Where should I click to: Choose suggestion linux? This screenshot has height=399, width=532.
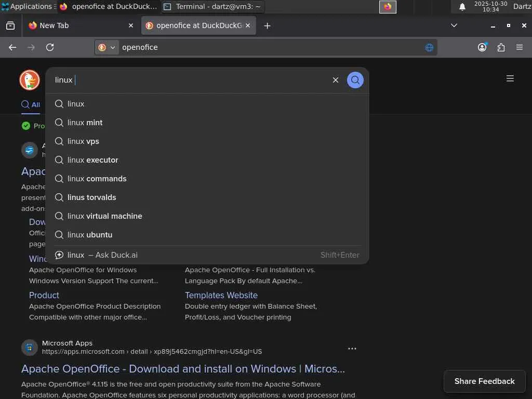tap(207, 104)
